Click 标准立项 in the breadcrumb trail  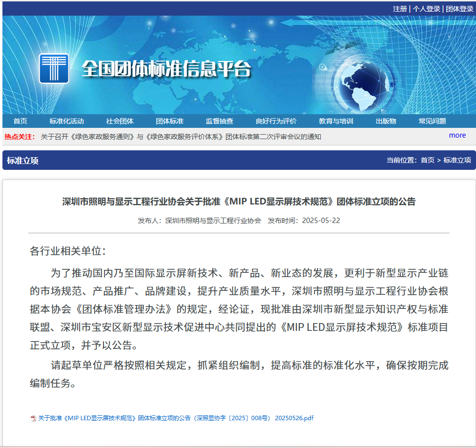click(x=457, y=160)
